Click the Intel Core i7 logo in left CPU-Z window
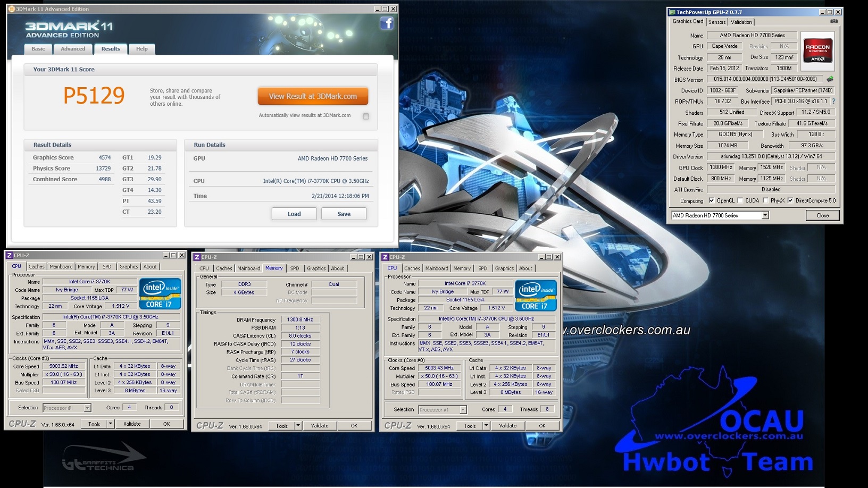 point(160,293)
